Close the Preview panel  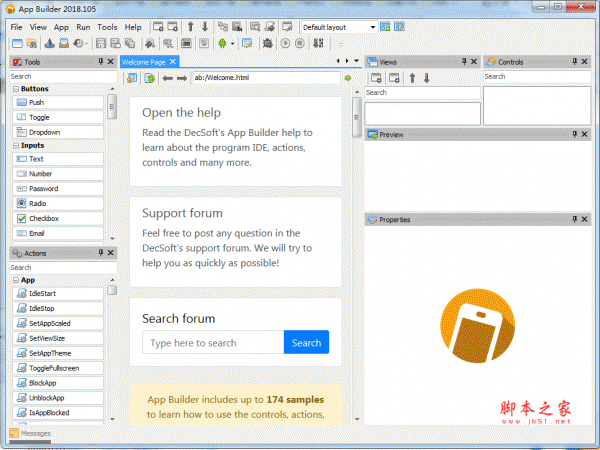tap(584, 134)
